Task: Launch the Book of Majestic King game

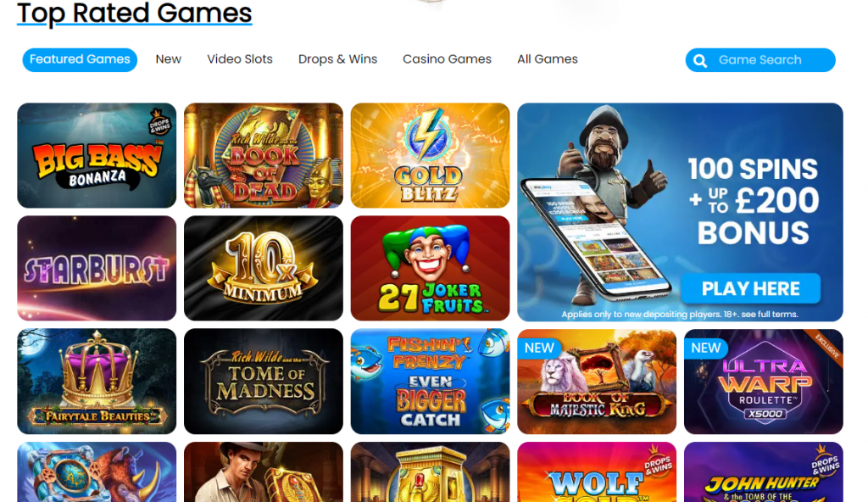Action: [x=597, y=382]
